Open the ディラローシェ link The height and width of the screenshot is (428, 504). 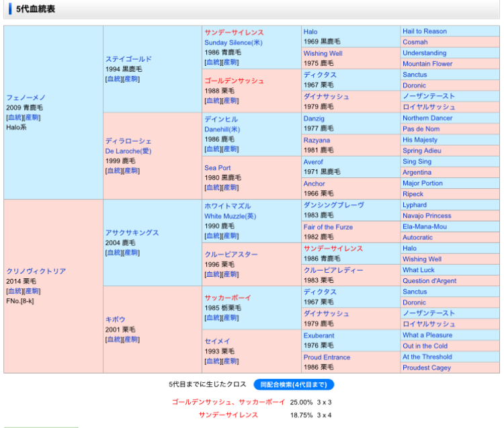pyautogui.click(x=128, y=141)
